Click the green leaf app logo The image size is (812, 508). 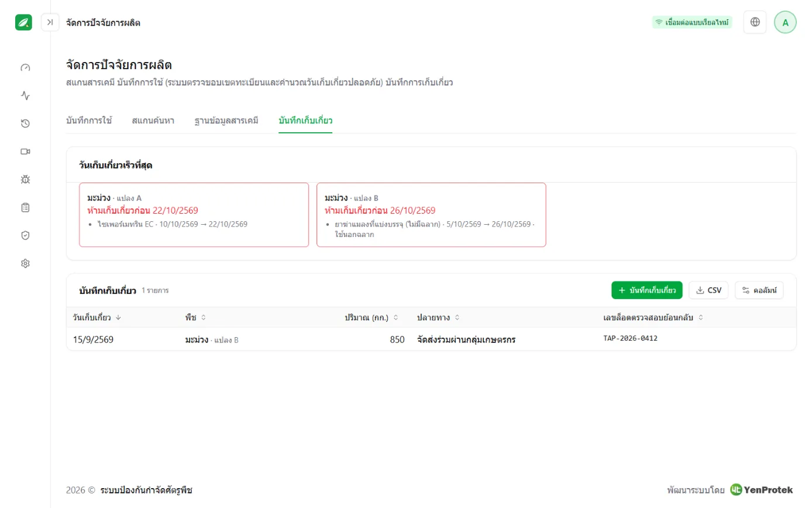click(x=24, y=22)
